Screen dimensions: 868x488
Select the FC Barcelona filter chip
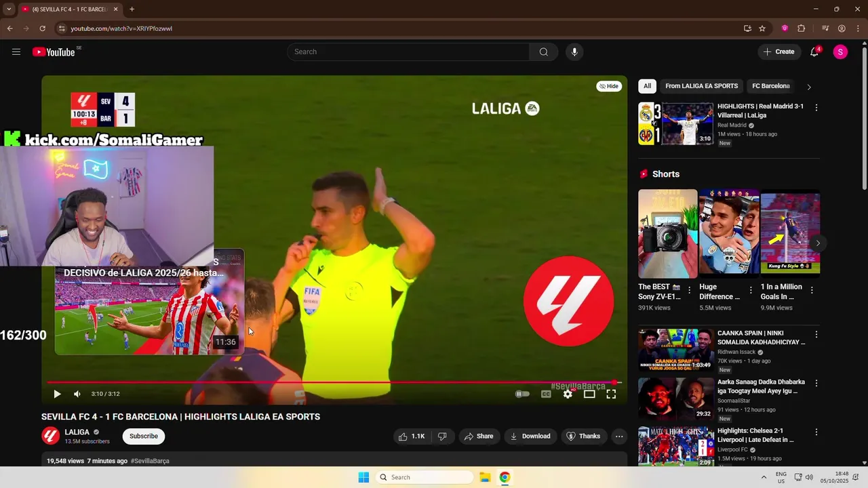point(771,86)
